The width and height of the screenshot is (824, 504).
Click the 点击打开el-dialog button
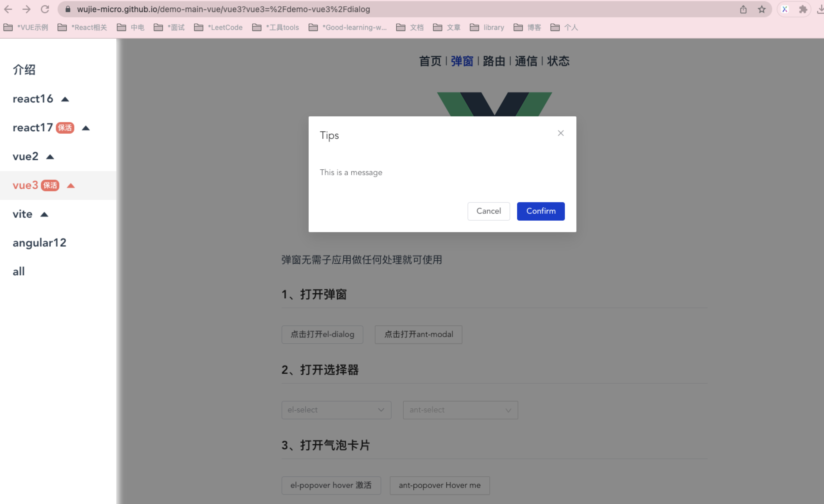[x=322, y=334]
